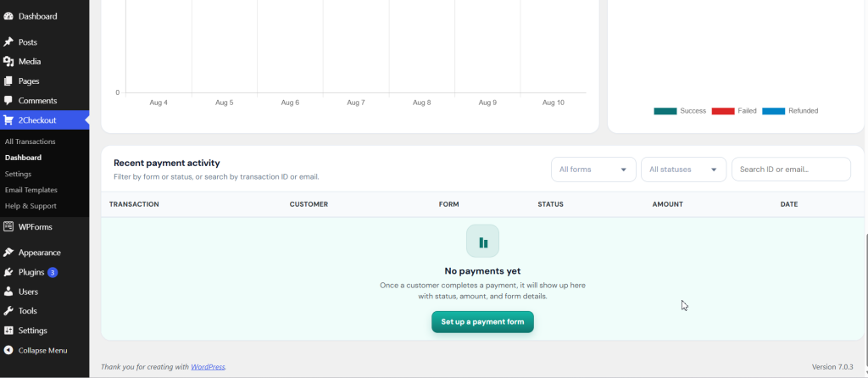The image size is (868, 378).
Task: Open Help & Support submenu item
Action: click(x=31, y=206)
